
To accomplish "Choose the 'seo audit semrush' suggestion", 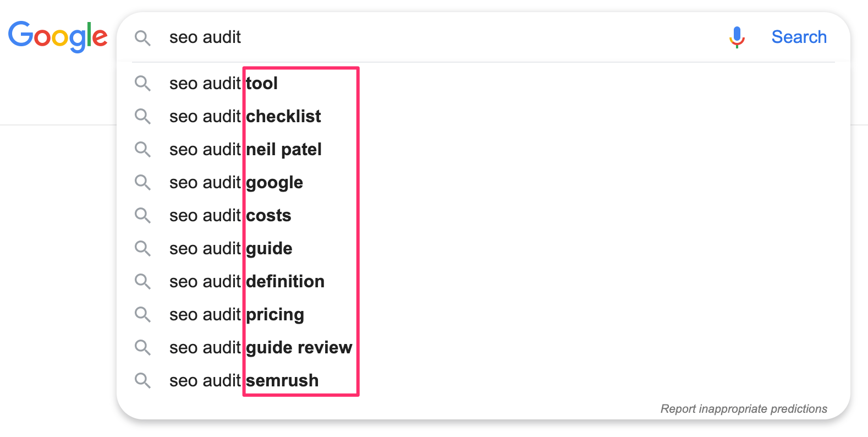I will click(244, 381).
